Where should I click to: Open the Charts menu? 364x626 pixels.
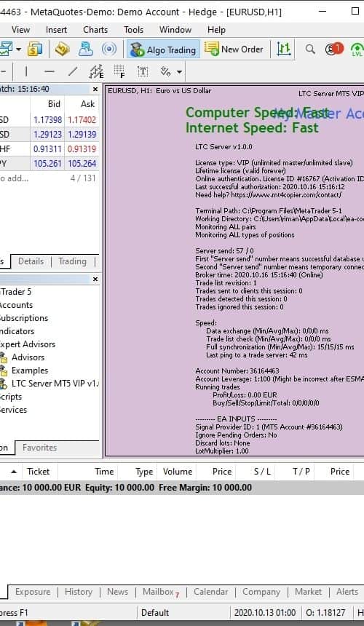pos(95,30)
